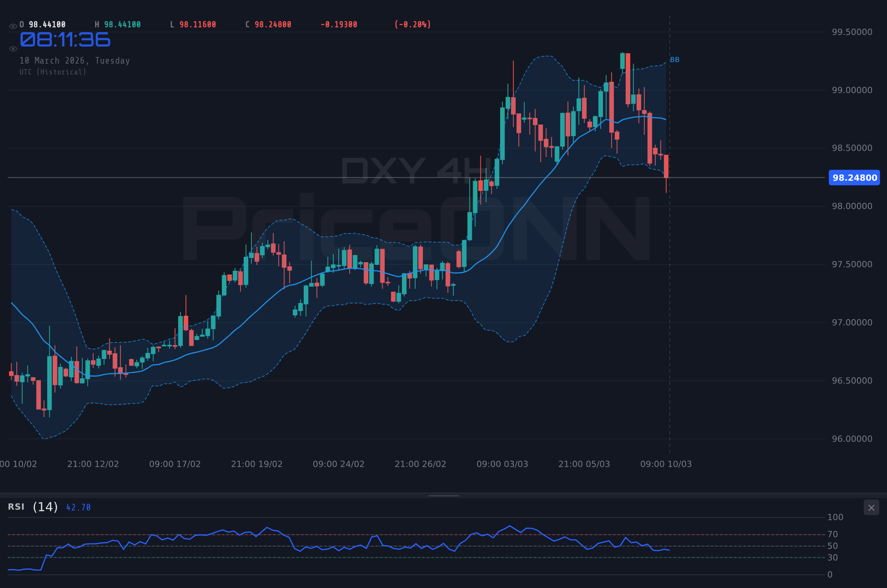The height and width of the screenshot is (588, 887).
Task: Click the 09:00 17/02 time axis label
Action: click(x=175, y=464)
